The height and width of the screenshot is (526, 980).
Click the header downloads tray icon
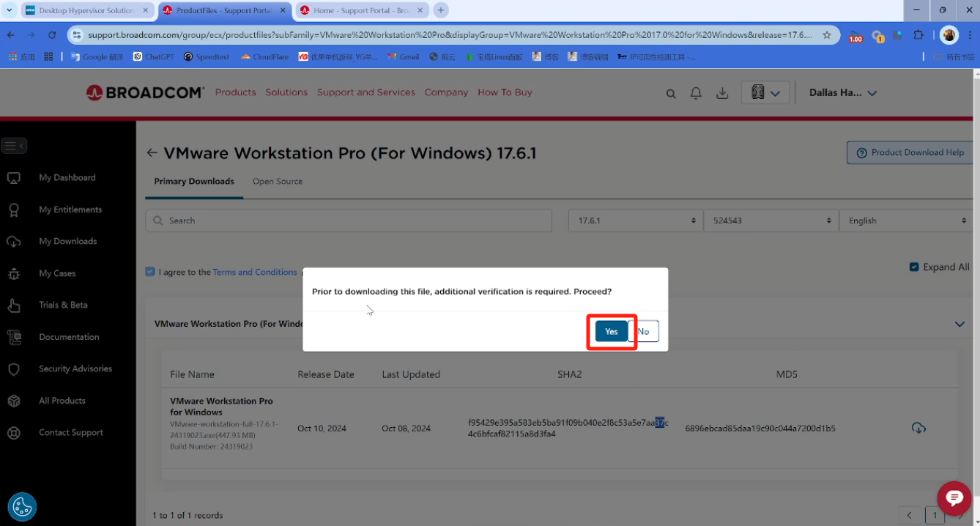click(x=722, y=93)
